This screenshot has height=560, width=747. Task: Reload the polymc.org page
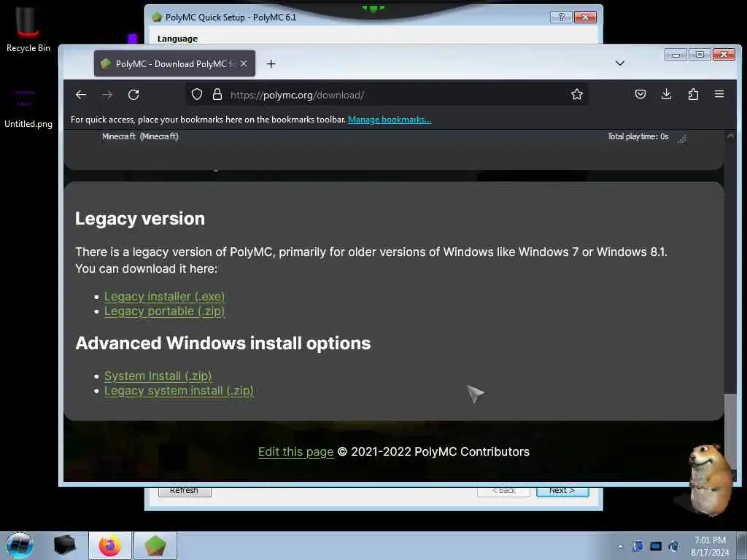tap(133, 95)
